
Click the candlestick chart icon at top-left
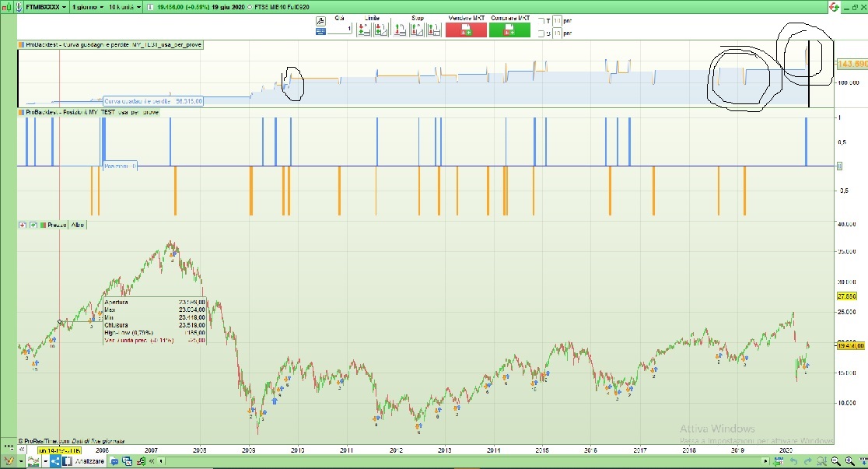tap(7, 7)
